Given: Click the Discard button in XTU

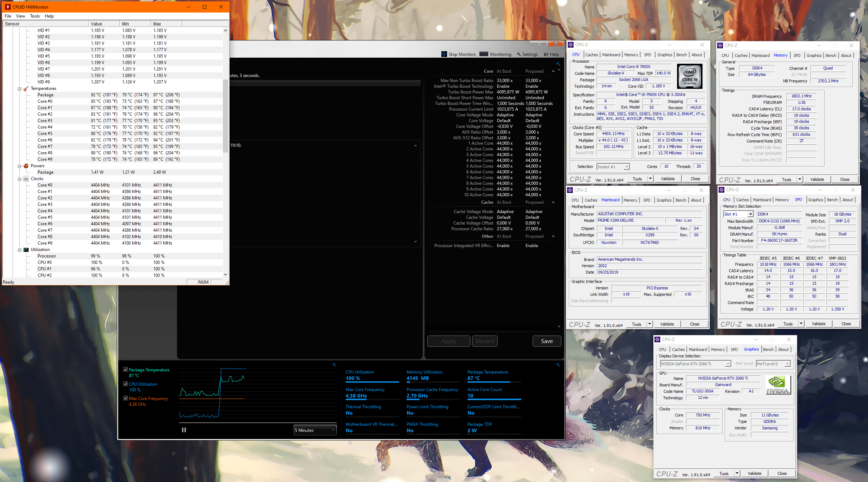Looking at the screenshot, I should tap(485, 341).
